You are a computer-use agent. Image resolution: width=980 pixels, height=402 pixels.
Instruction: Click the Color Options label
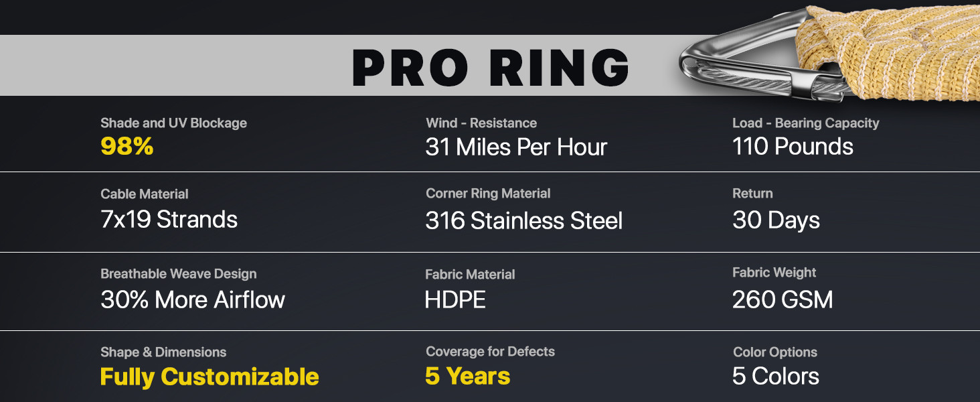point(774,352)
